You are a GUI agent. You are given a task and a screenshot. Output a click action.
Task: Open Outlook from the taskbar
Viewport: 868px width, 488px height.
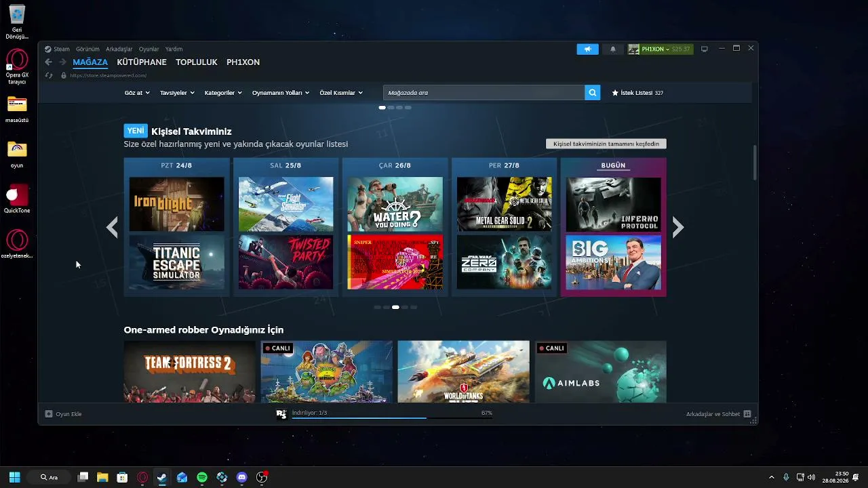click(182, 477)
